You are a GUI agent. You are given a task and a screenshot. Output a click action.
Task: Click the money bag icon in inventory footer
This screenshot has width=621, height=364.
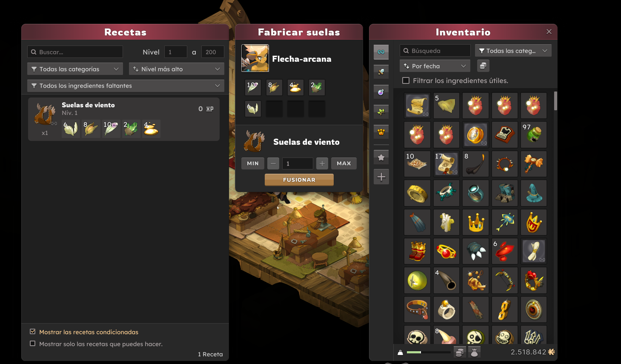click(474, 352)
